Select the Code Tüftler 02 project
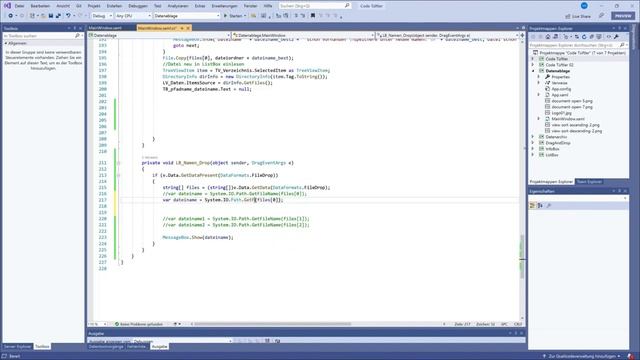 pyautogui.click(x=559, y=65)
